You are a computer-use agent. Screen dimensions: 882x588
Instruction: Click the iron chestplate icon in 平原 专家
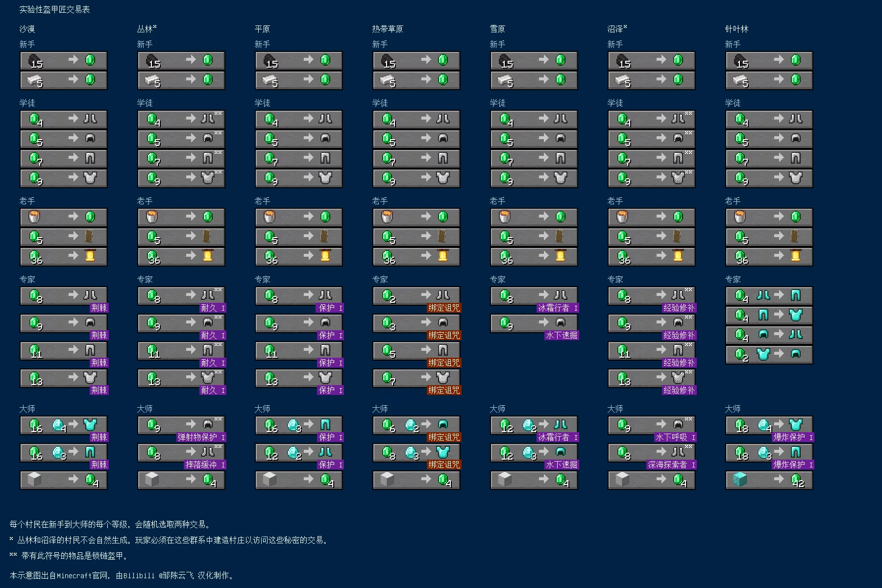point(325,377)
